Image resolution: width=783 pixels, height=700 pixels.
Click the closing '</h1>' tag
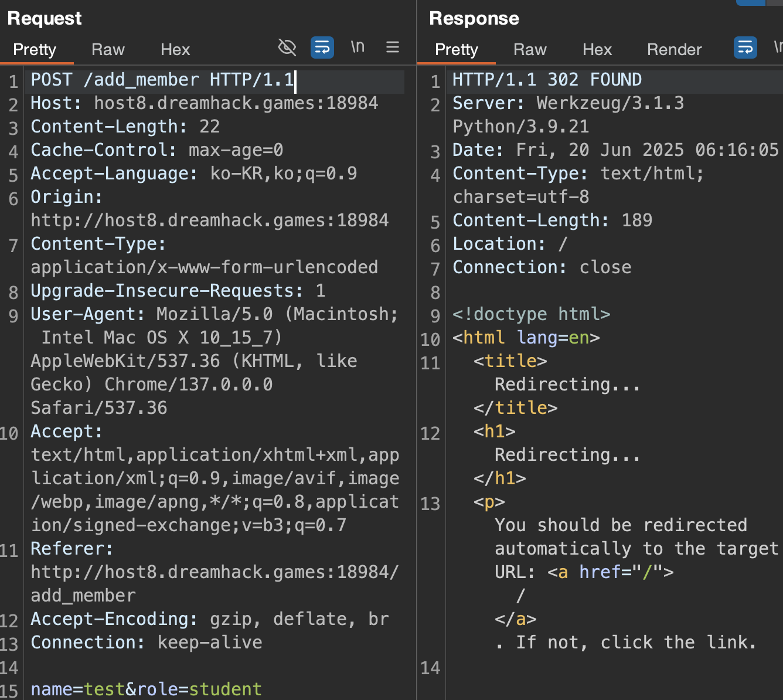click(x=500, y=478)
